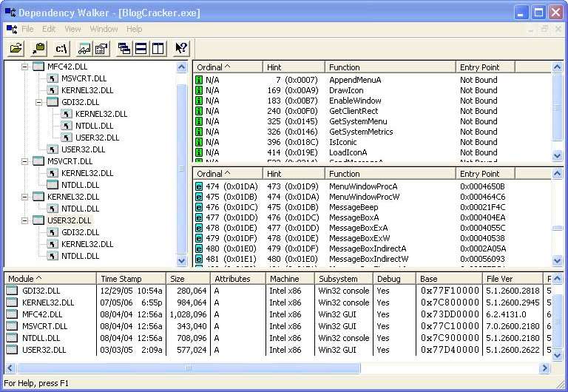Viewport: 568px width, 392px height.
Task: Click Function header in upper imports list
Action: click(x=390, y=67)
